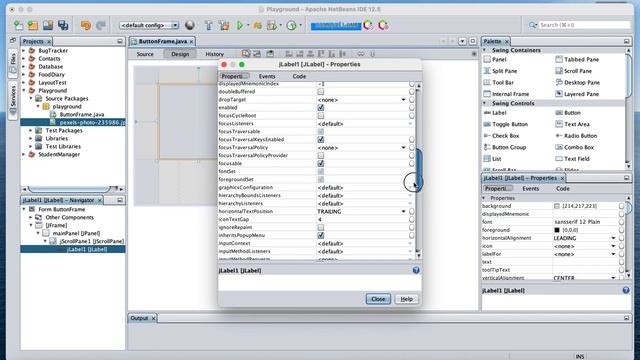Click the Label icon in Palette
This screenshot has width=640, height=360.
(487, 113)
